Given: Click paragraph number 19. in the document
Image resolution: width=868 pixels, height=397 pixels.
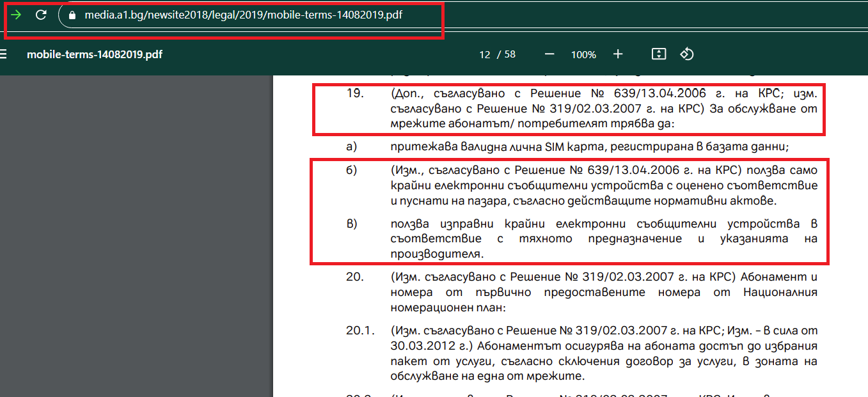Looking at the screenshot, I should pos(355,93).
